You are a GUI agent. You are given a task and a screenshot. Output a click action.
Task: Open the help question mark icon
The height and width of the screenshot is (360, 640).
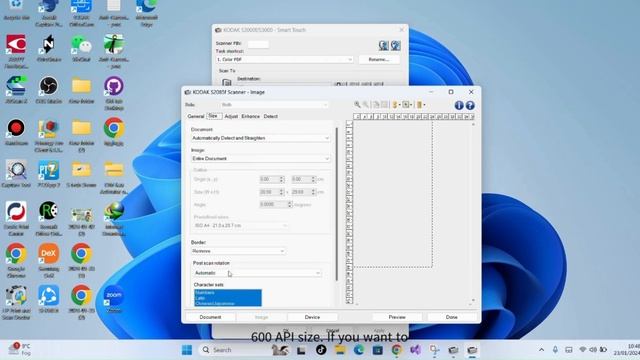tap(470, 105)
